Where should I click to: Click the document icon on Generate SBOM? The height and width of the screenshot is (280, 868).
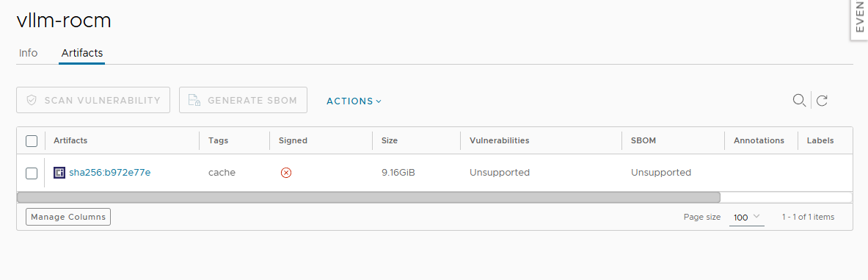click(x=194, y=101)
